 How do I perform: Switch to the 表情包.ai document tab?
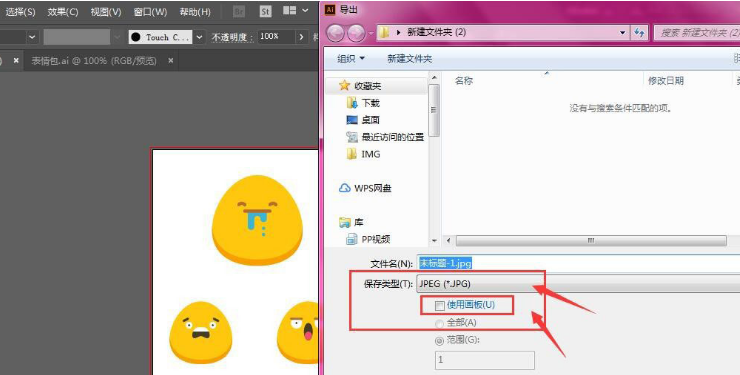point(93,61)
